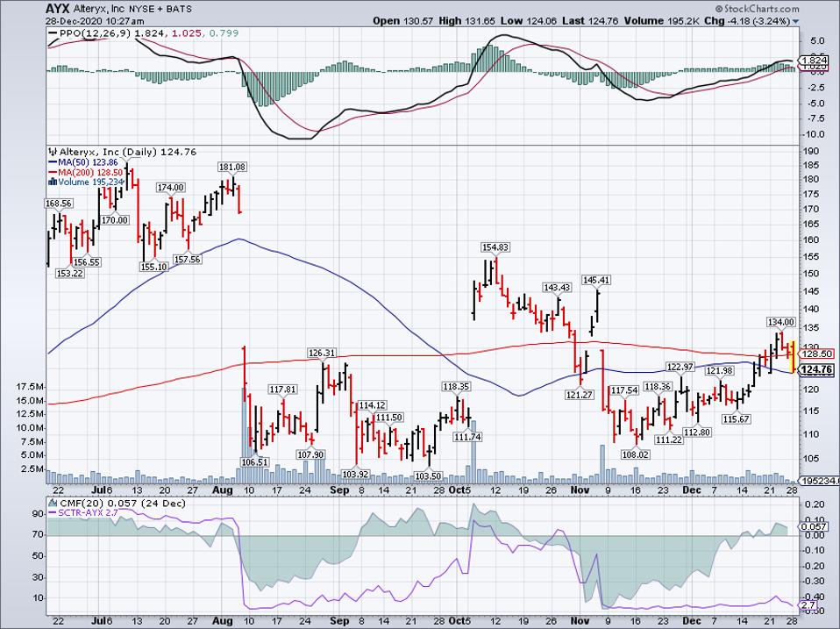Open the StockCharts.com copyright link
The height and width of the screenshot is (629, 840).
coord(757,9)
